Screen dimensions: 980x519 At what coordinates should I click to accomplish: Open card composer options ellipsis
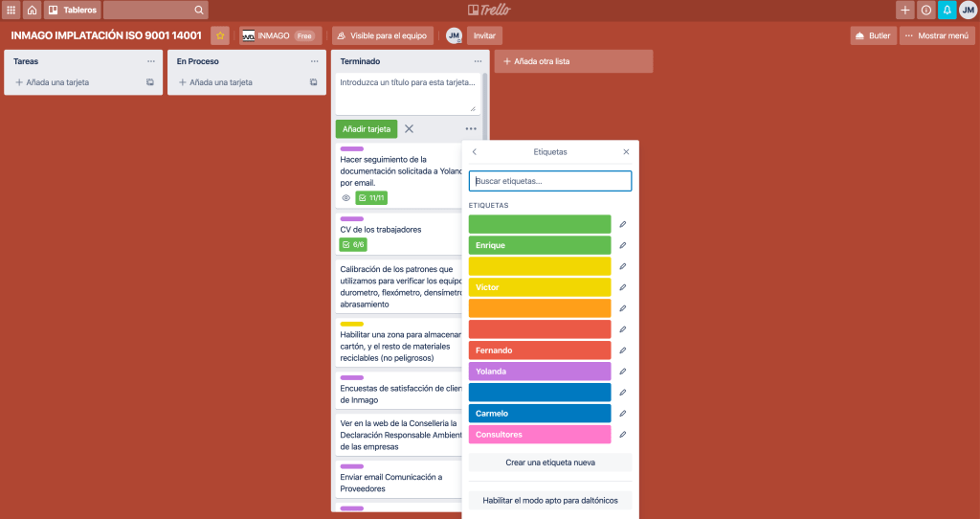point(471,129)
